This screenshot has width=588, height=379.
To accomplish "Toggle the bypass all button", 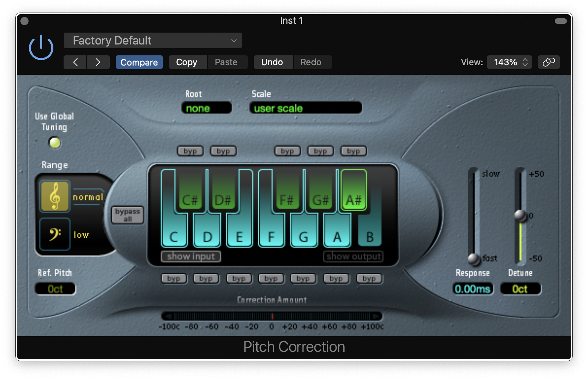I will coord(127,215).
